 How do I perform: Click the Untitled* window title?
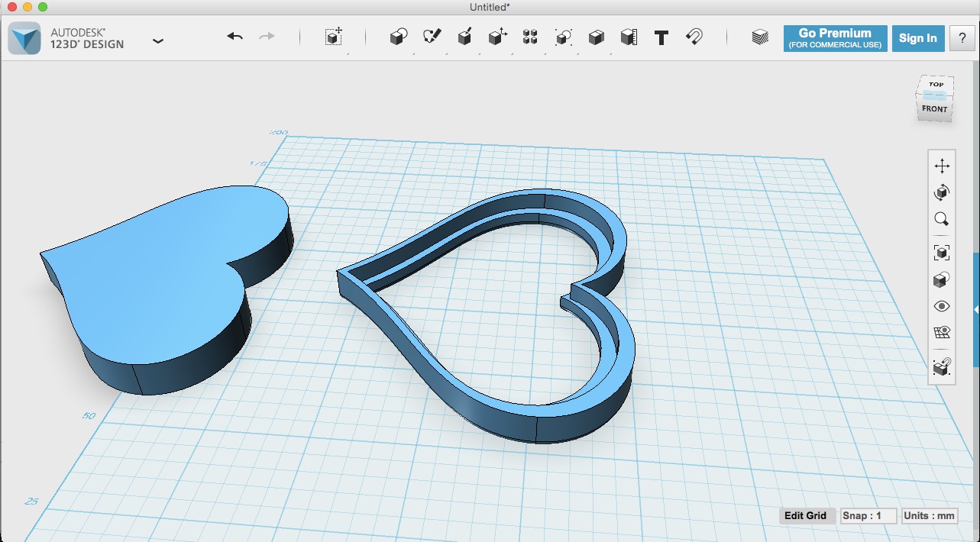(490, 7)
